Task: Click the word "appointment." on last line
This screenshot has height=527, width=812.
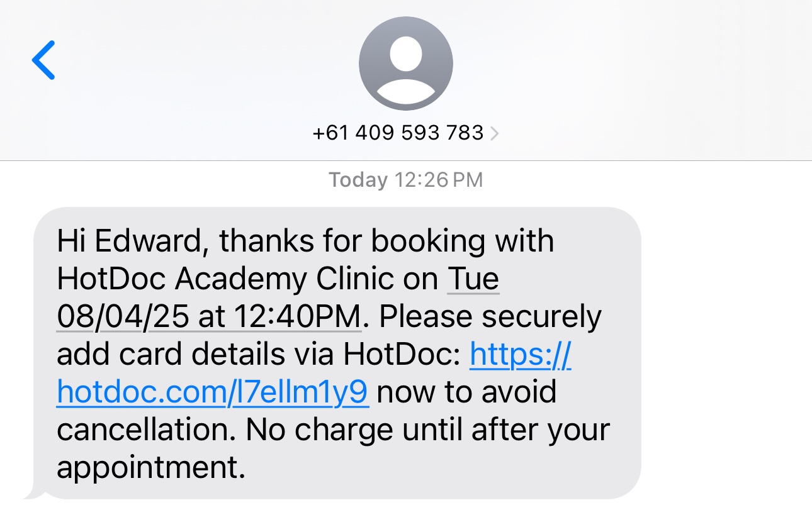Action: coord(150,468)
